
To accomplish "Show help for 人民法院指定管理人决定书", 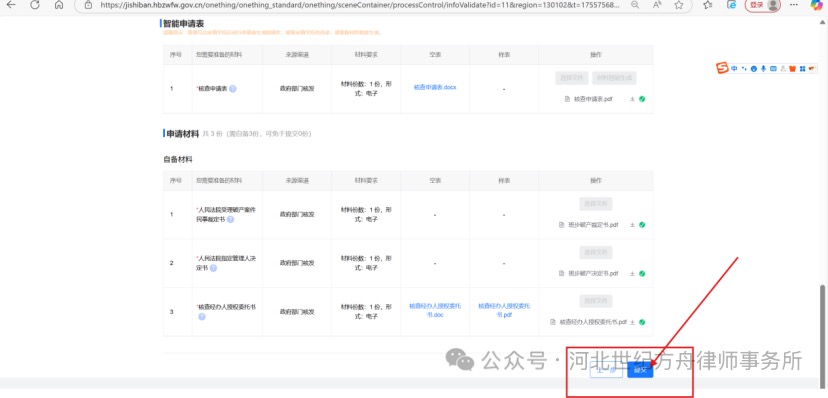I will (x=213, y=268).
